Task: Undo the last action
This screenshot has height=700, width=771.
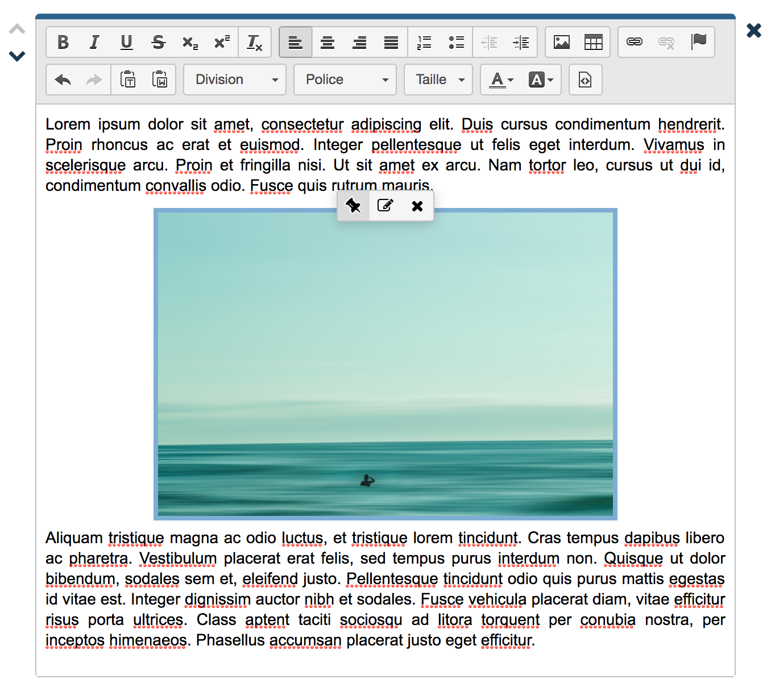Action: (x=63, y=80)
